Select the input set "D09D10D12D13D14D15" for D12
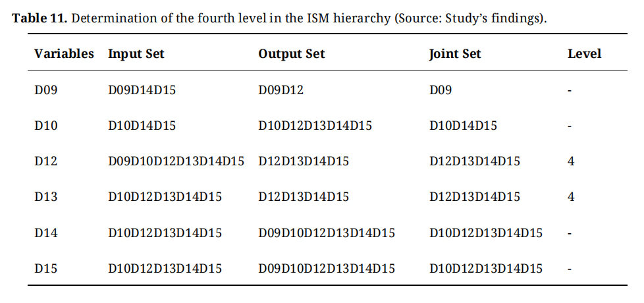This screenshot has width=644, height=303. 176,161
